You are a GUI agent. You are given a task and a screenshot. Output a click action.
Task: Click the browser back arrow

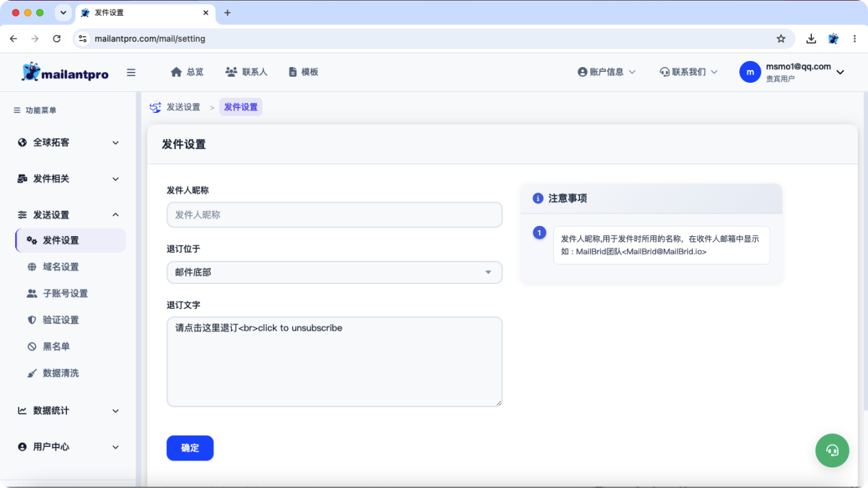pos(14,39)
